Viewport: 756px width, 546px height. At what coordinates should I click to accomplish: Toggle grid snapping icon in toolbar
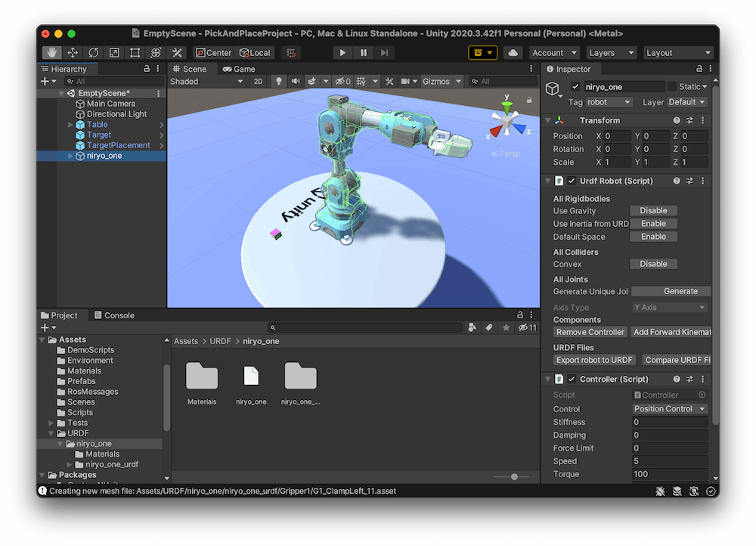coord(291,53)
